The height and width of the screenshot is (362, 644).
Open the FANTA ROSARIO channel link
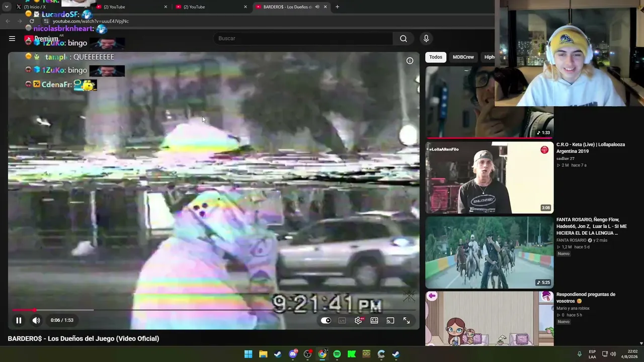click(x=572, y=240)
